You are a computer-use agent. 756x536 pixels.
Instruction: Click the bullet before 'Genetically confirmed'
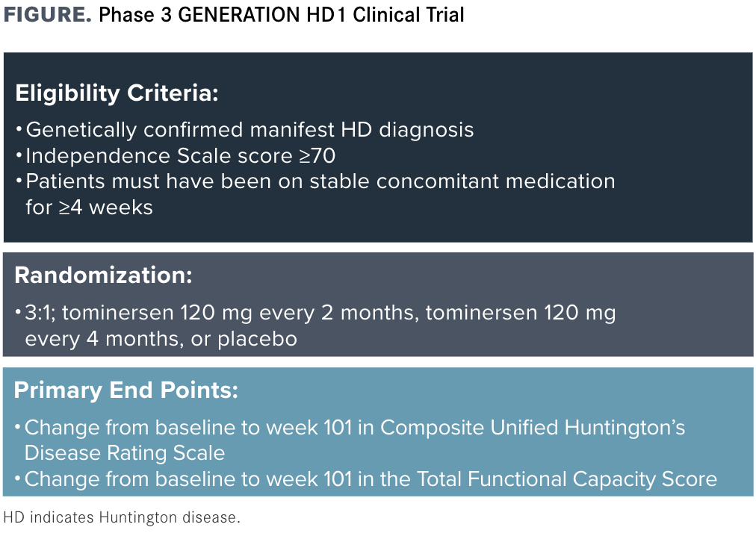19,130
